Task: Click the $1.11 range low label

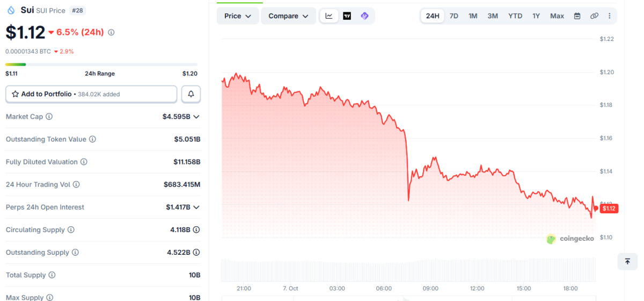Action: pyautogui.click(x=11, y=74)
